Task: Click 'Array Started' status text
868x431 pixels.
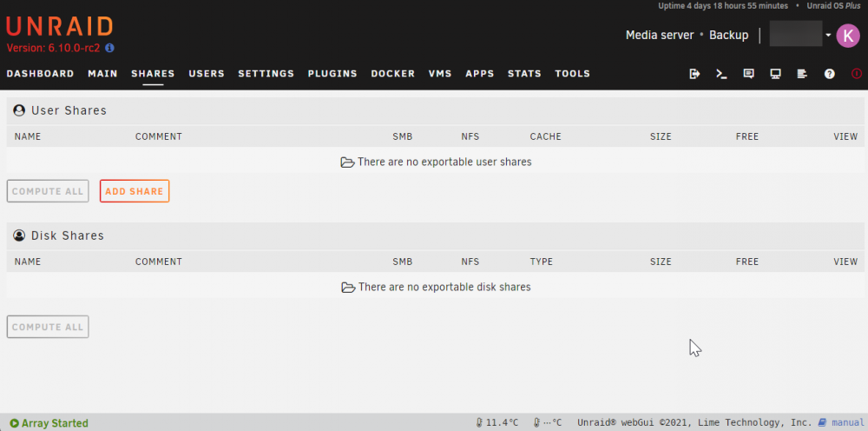Action: click(55, 423)
